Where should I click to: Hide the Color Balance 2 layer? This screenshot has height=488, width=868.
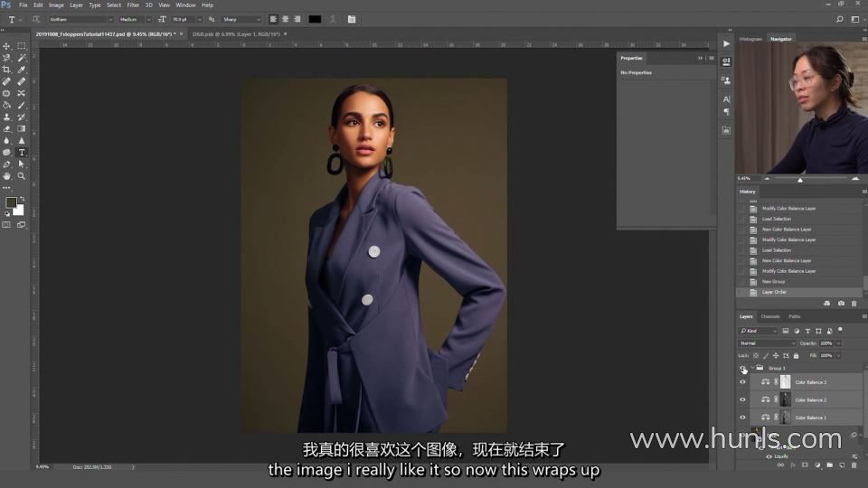click(x=743, y=399)
